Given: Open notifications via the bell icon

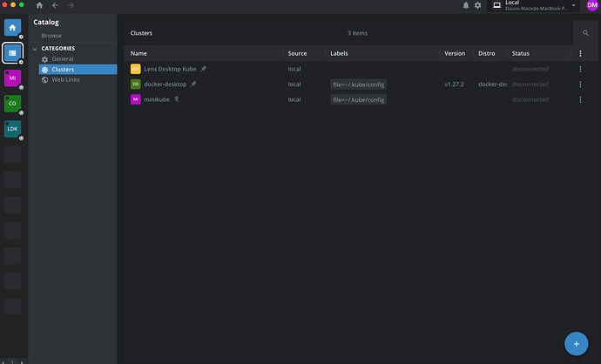Looking at the screenshot, I should [466, 5].
